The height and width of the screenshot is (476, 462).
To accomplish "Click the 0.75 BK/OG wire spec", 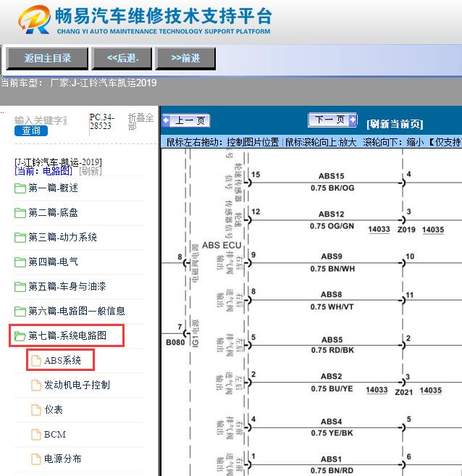I will 332,188.
